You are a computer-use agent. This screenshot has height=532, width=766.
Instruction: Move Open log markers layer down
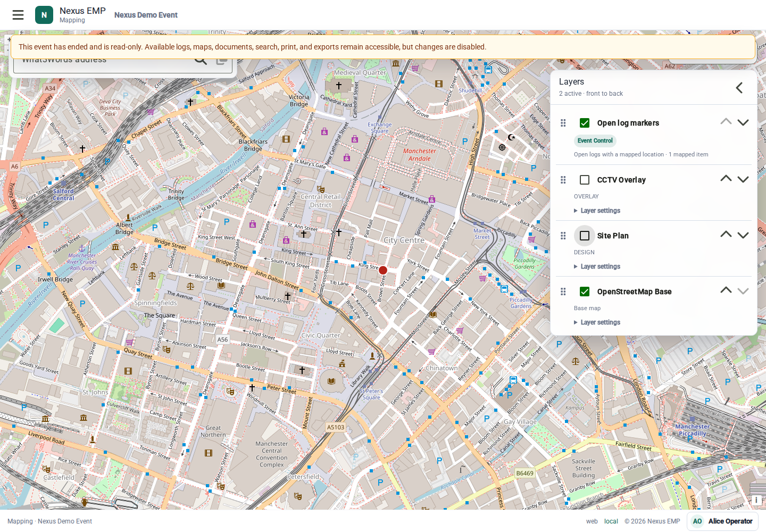pos(743,122)
